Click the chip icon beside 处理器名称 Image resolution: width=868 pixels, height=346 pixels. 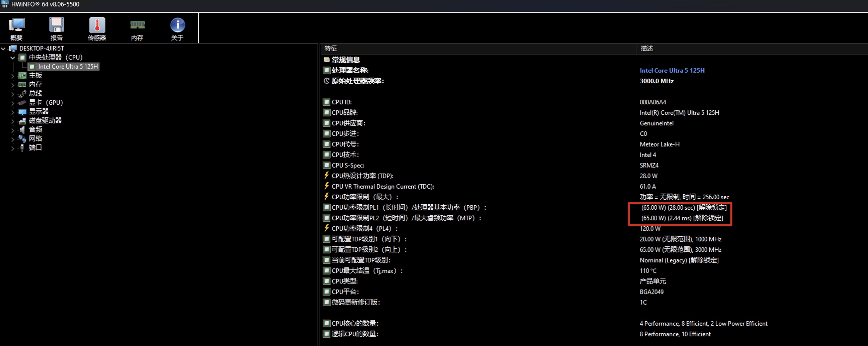[x=327, y=70]
